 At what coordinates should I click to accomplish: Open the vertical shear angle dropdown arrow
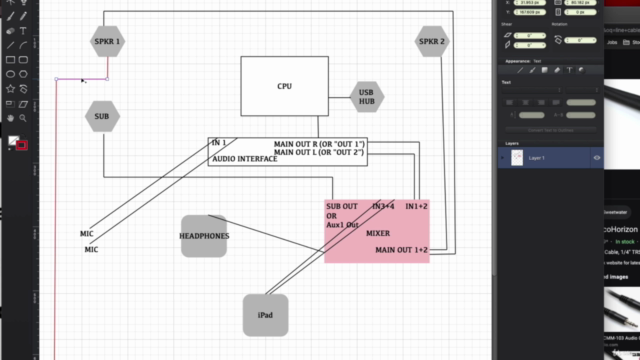543,45
